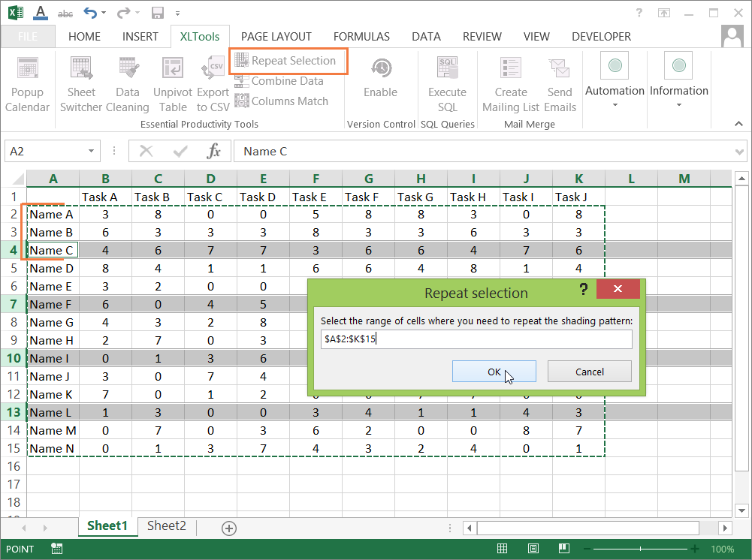This screenshot has width=752, height=560.
Task: Select the Unpivot Table tool
Action: 173,83
